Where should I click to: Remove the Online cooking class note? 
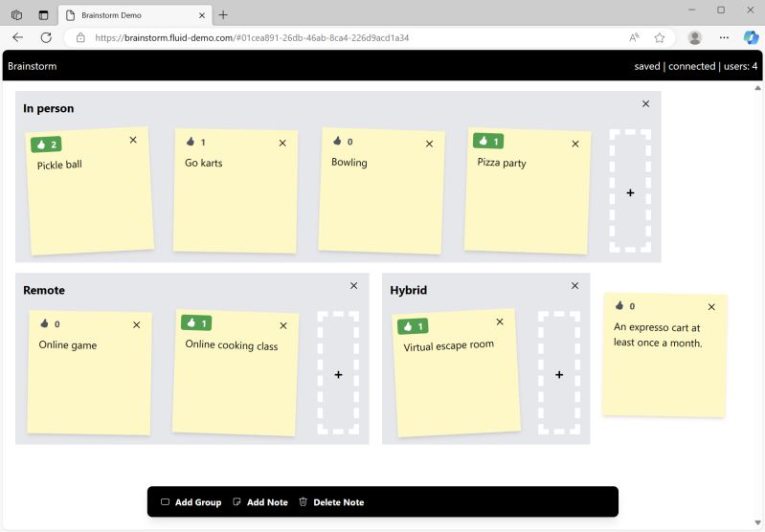point(283,325)
